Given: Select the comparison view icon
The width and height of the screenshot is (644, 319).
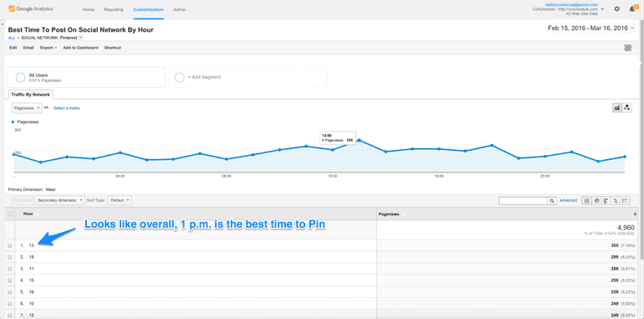Looking at the screenshot, I should (x=616, y=201).
